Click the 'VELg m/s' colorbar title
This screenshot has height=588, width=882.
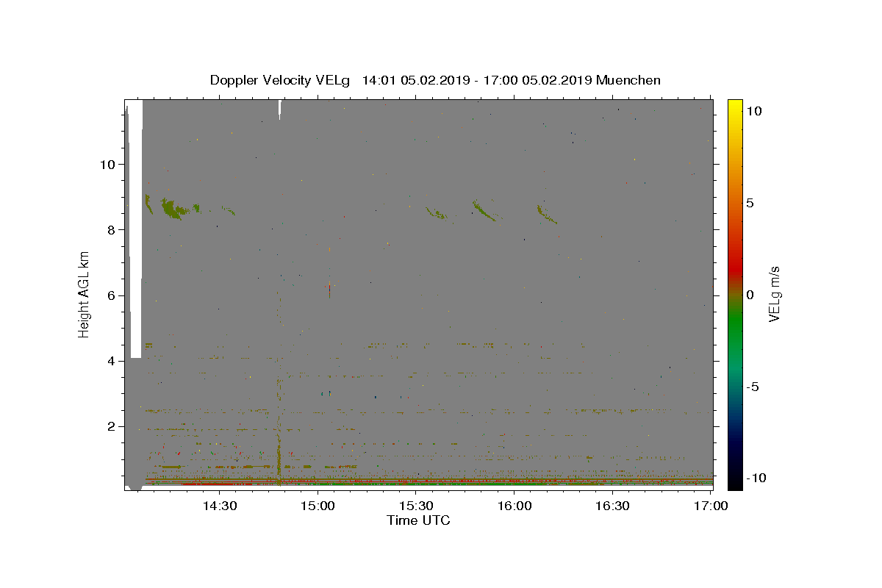click(775, 294)
